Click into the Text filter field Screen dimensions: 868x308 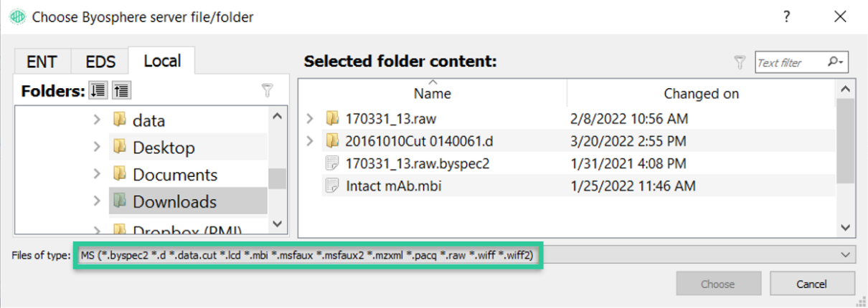point(791,62)
